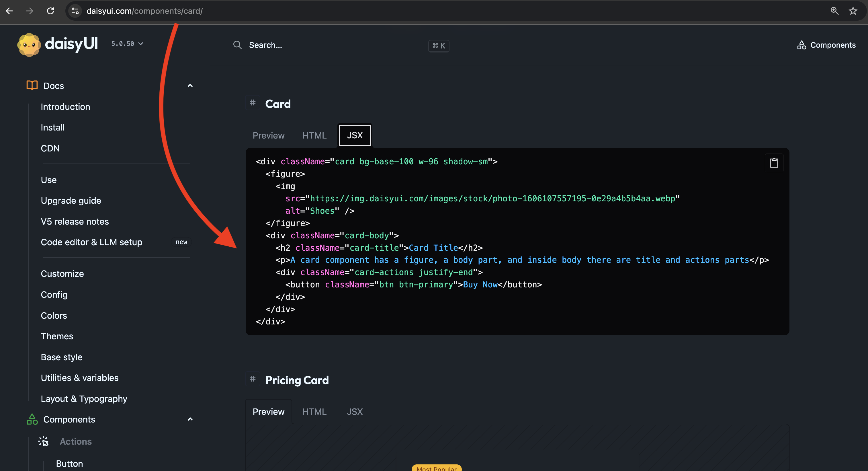Go to the Customize page
The height and width of the screenshot is (471, 868).
[x=62, y=274]
